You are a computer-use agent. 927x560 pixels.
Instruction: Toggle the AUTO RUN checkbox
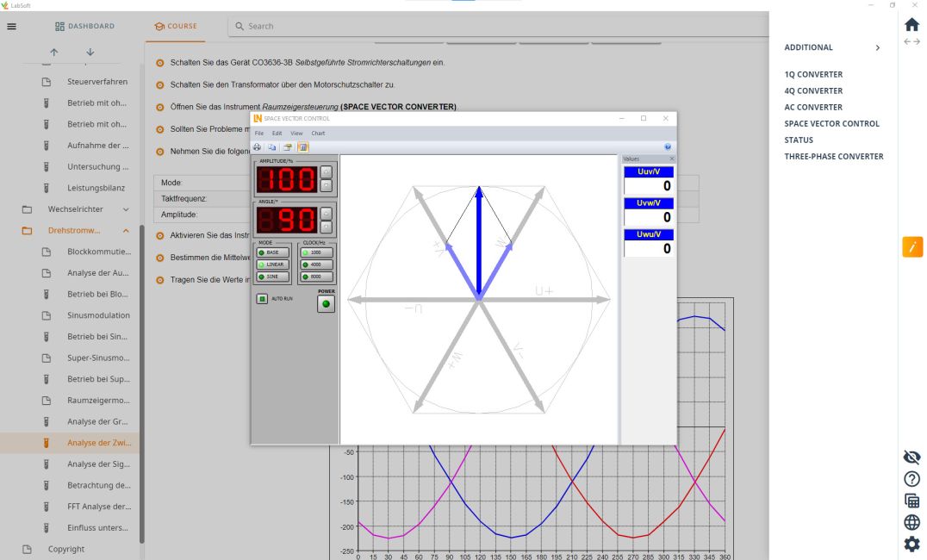262,299
